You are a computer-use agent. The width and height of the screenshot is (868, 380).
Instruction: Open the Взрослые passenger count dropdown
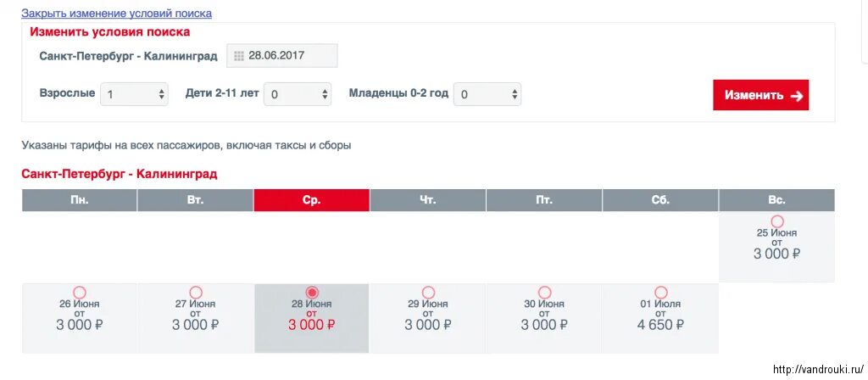(134, 94)
